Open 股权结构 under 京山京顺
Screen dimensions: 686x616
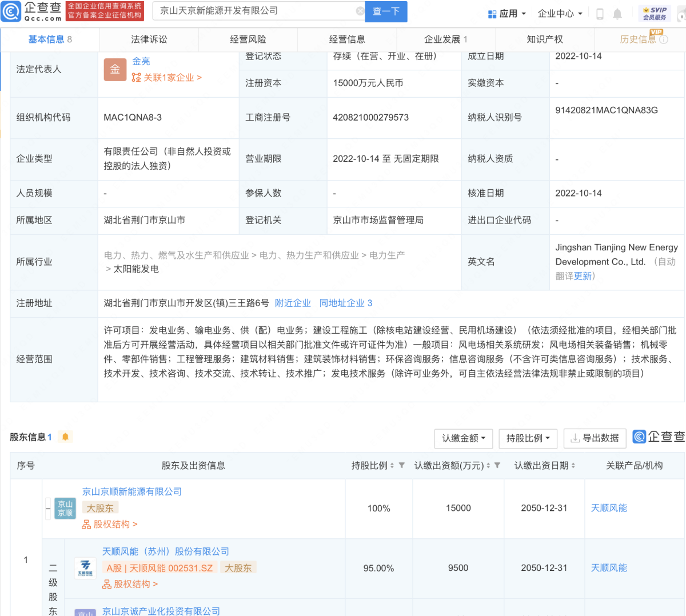(110, 524)
